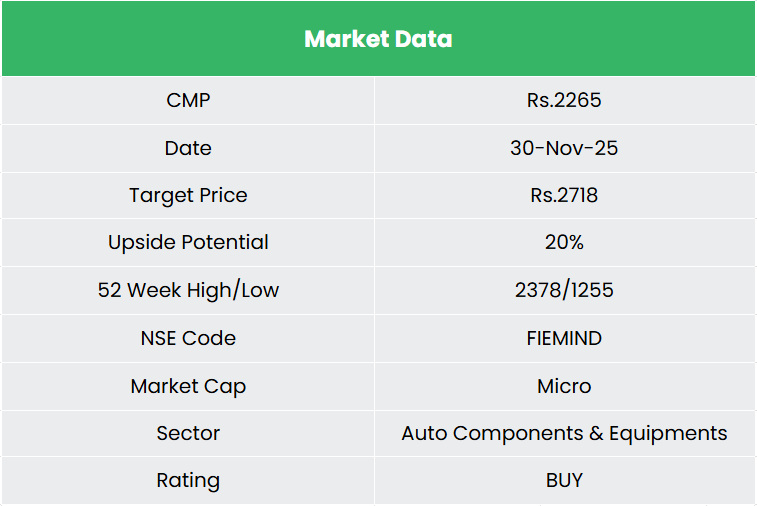Select the NSE Code label
The image size is (757, 506).
coord(188,338)
